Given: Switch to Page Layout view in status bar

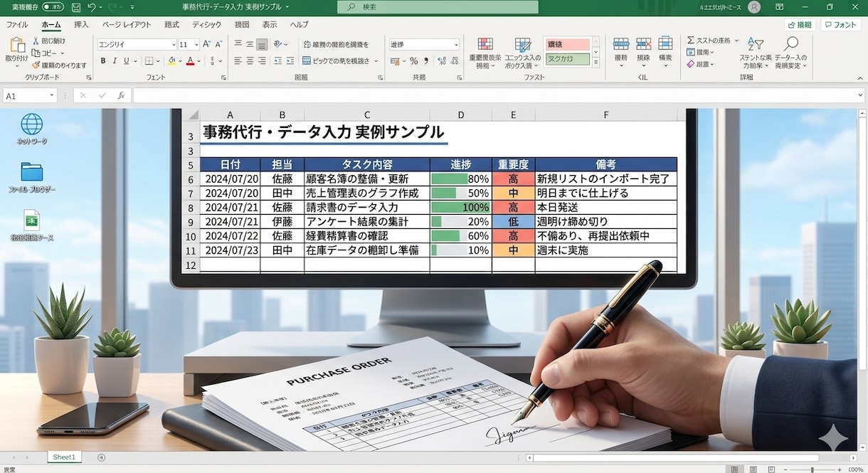Looking at the screenshot, I should pyautogui.click(x=753, y=469).
